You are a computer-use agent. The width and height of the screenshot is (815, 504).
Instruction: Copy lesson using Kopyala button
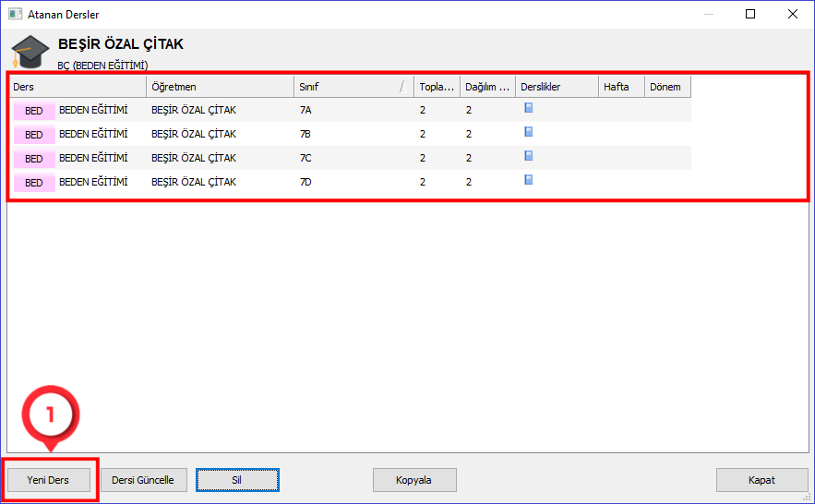pos(414,480)
